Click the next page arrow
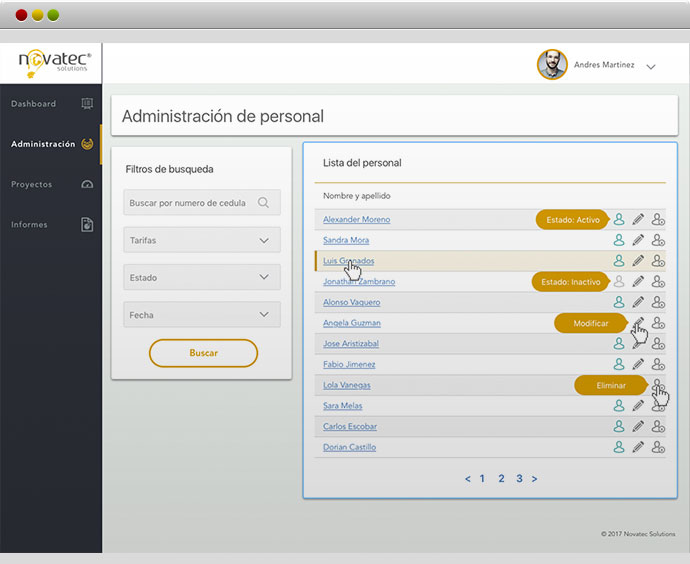This screenshot has width=690, height=564. (x=534, y=479)
